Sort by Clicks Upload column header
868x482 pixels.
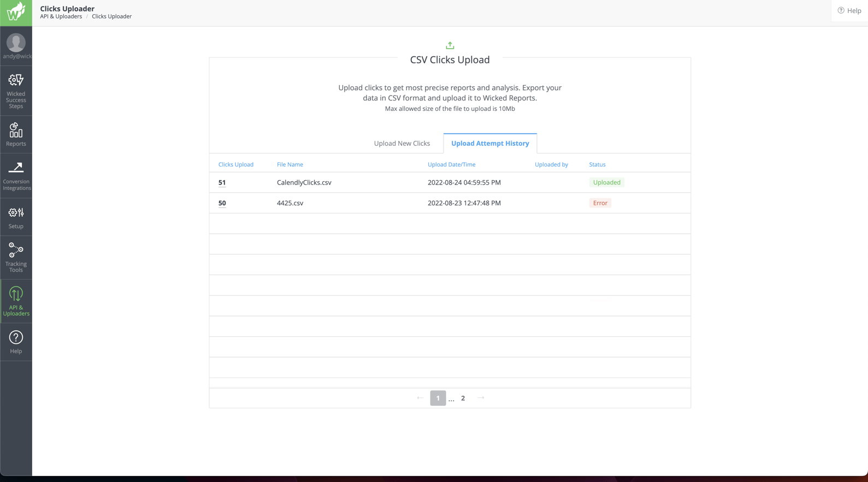point(236,164)
